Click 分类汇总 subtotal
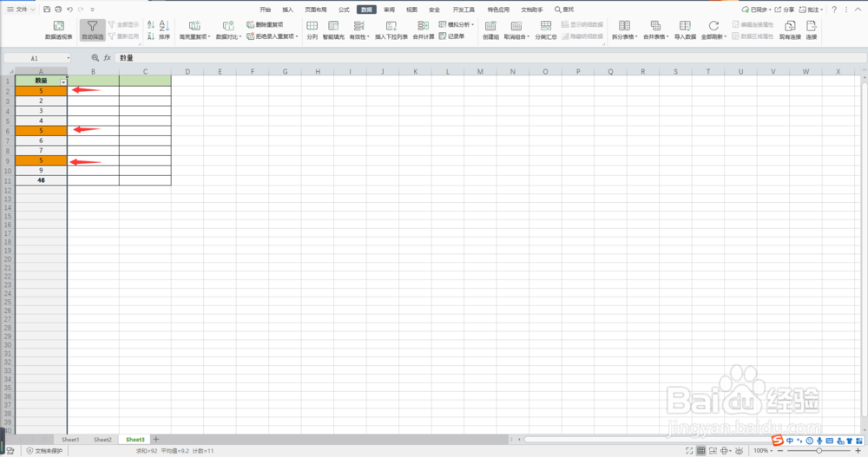This screenshot has width=868, height=457. tap(546, 29)
